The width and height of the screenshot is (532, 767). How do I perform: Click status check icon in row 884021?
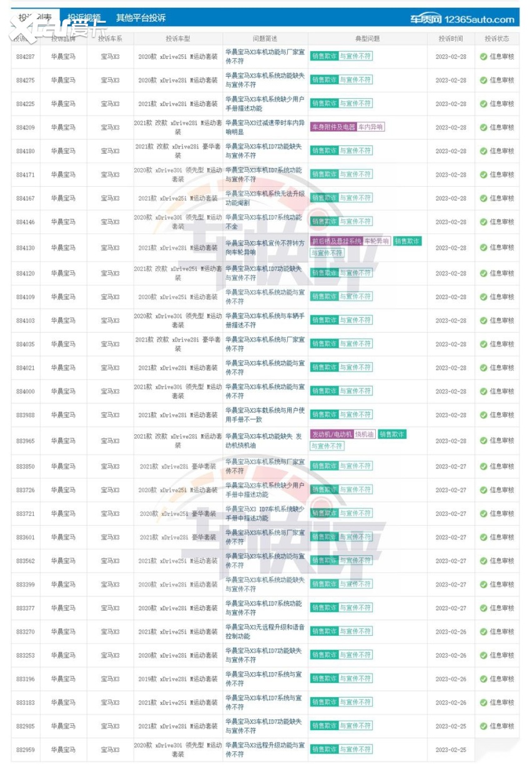[483, 368]
